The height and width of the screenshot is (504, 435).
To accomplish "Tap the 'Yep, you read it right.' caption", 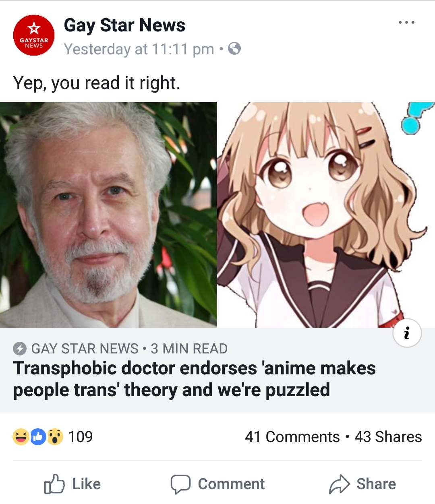I will (x=97, y=83).
